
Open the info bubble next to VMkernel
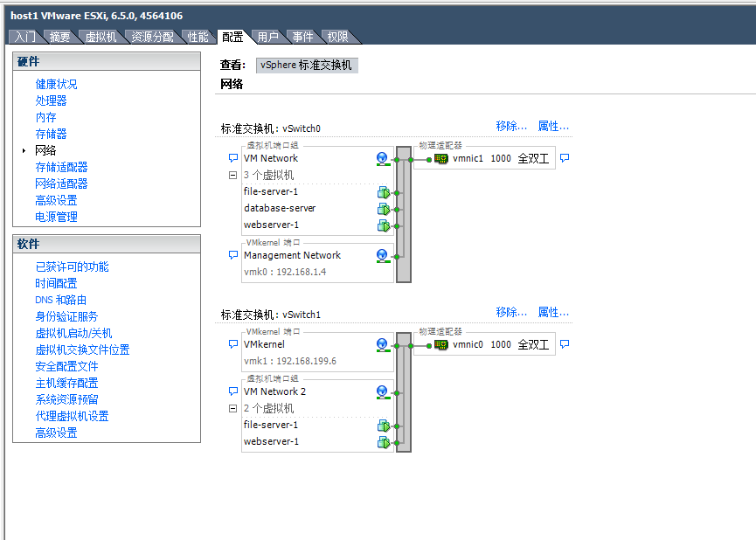click(232, 344)
